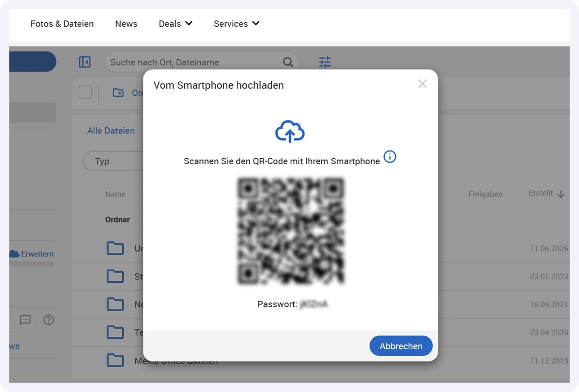Open the folder icon dated 16.09.2021

(x=115, y=304)
